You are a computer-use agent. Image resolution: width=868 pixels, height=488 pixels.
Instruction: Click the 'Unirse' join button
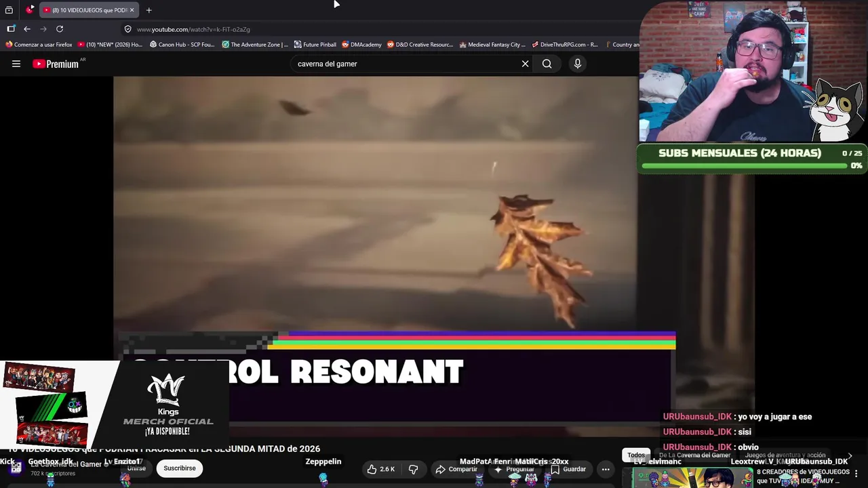(x=136, y=468)
